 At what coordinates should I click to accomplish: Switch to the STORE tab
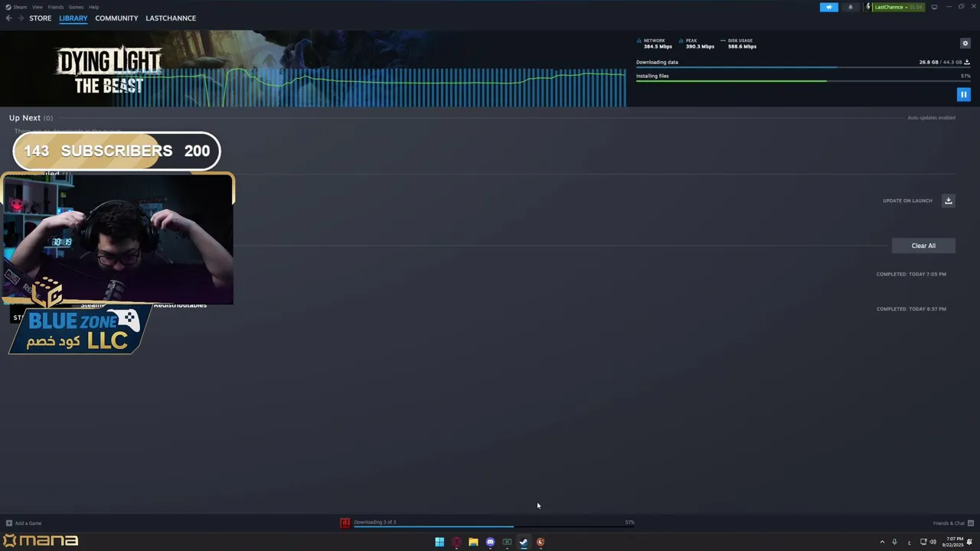pos(41,18)
